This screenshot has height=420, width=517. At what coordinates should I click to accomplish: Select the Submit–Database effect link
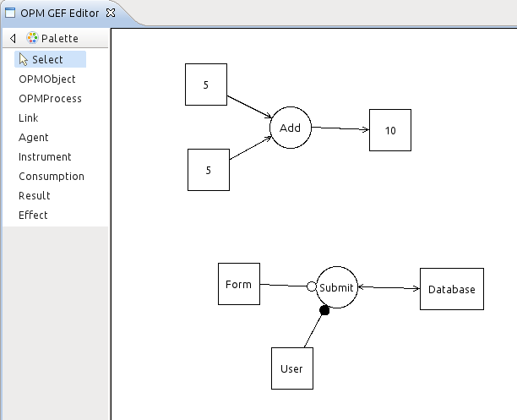coord(389,287)
